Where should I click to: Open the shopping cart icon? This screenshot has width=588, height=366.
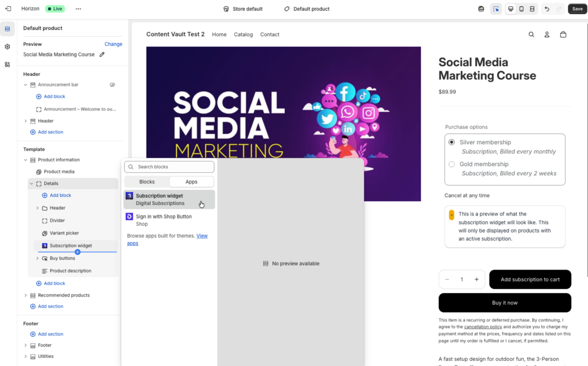coord(563,34)
